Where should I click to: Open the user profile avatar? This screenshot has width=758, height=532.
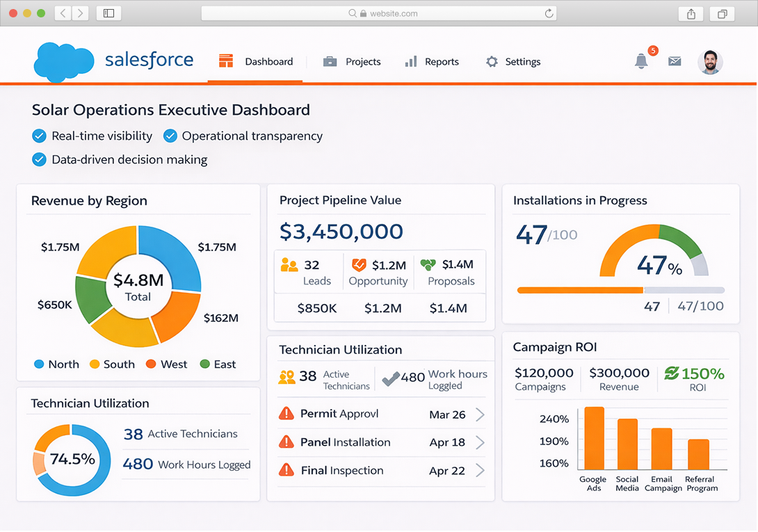[710, 62]
